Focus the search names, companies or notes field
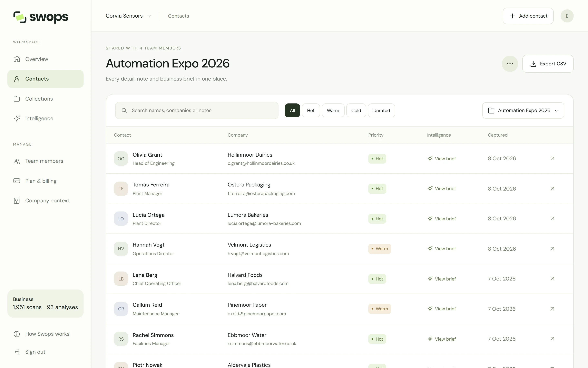Viewport: 588px width, 368px height. pyautogui.click(x=197, y=110)
